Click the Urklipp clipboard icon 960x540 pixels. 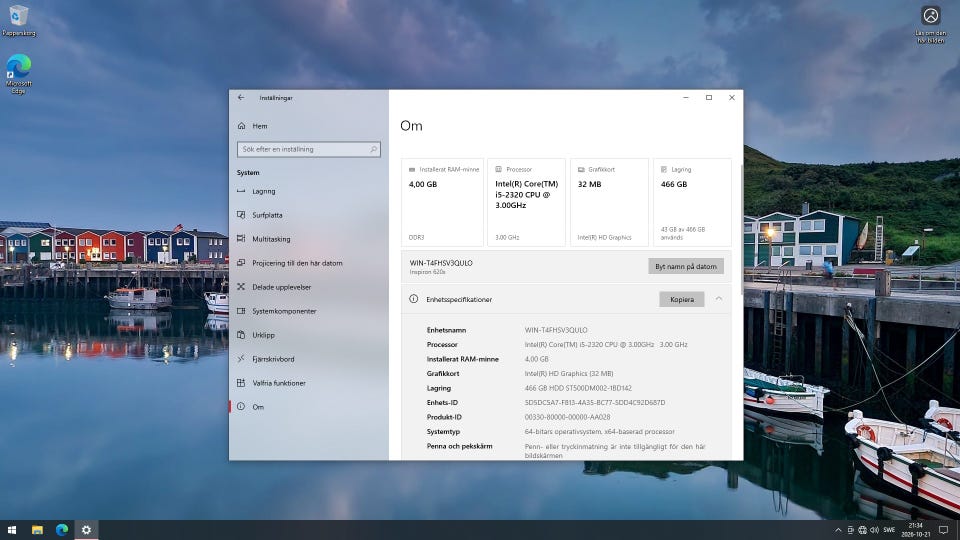[241, 335]
